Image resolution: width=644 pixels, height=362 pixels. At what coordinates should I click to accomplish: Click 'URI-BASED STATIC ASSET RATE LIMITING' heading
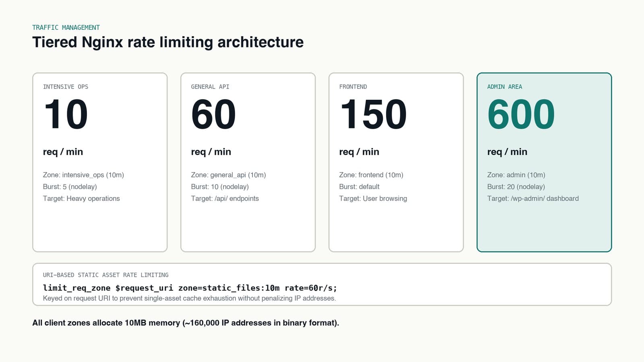point(105,275)
